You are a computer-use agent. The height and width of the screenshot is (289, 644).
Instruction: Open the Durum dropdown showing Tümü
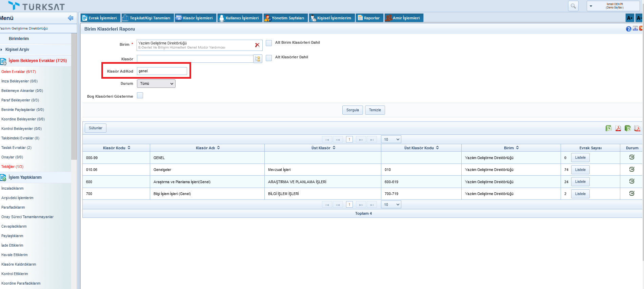coord(156,83)
